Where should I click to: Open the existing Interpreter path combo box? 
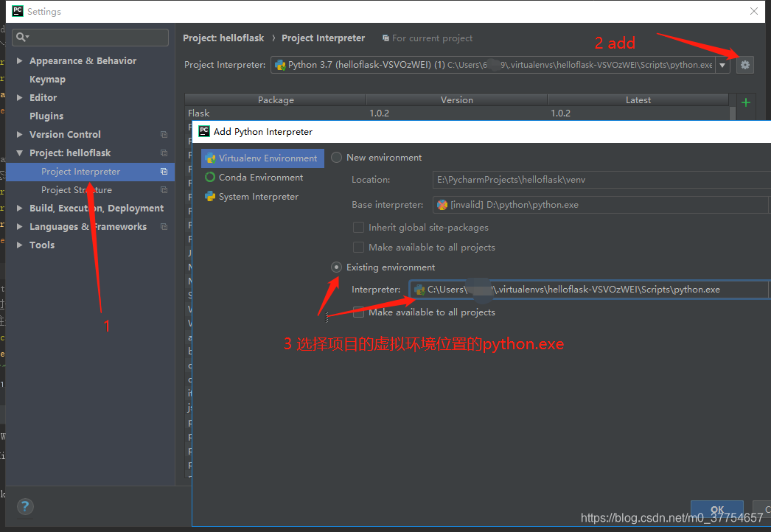coord(589,290)
